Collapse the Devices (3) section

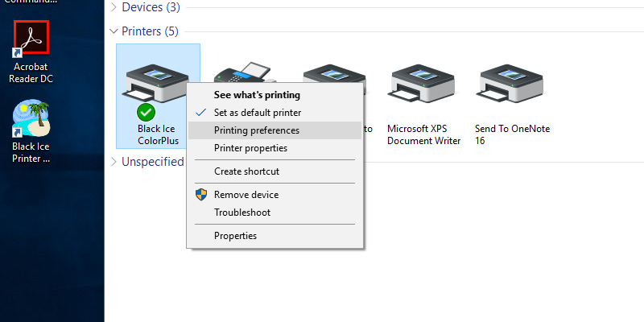[114, 7]
